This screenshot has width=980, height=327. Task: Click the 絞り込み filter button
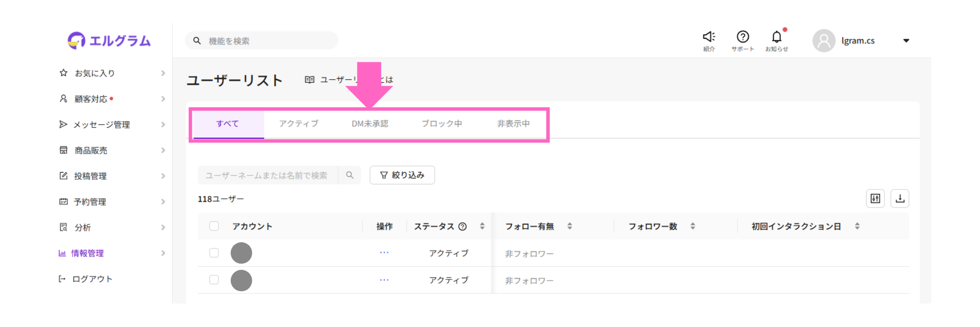pos(402,175)
